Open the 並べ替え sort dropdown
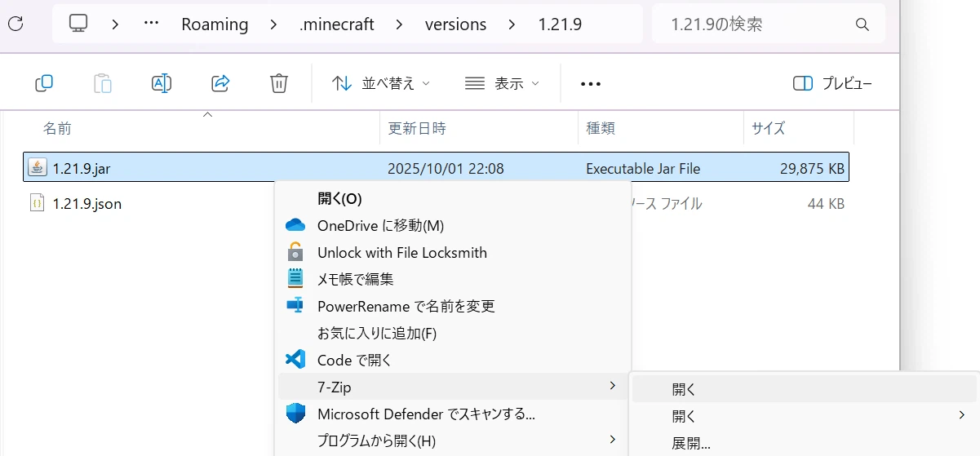 [x=381, y=83]
